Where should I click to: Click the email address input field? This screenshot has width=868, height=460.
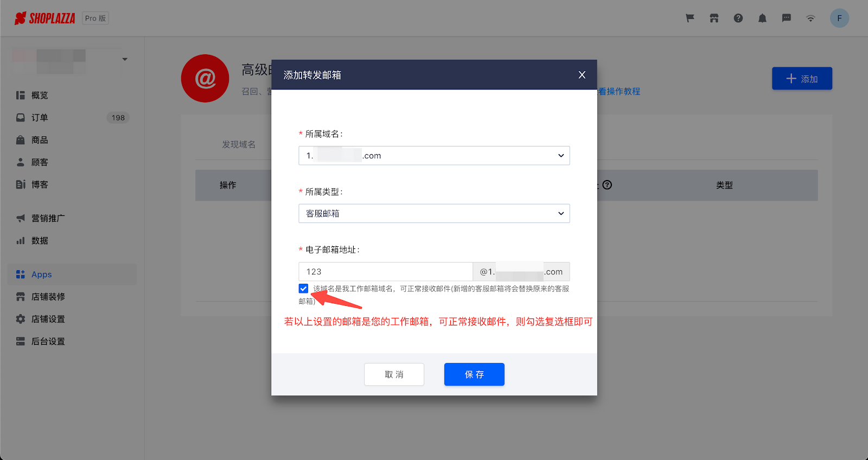[386, 272]
